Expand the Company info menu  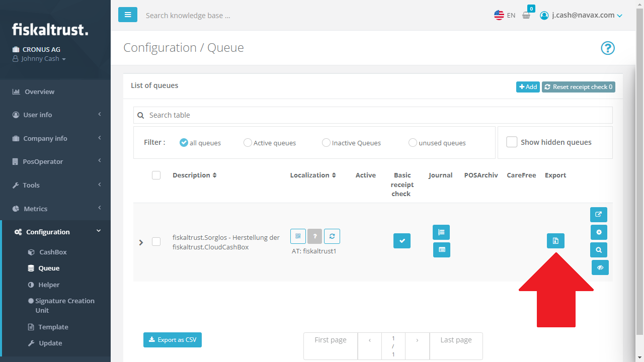point(55,138)
